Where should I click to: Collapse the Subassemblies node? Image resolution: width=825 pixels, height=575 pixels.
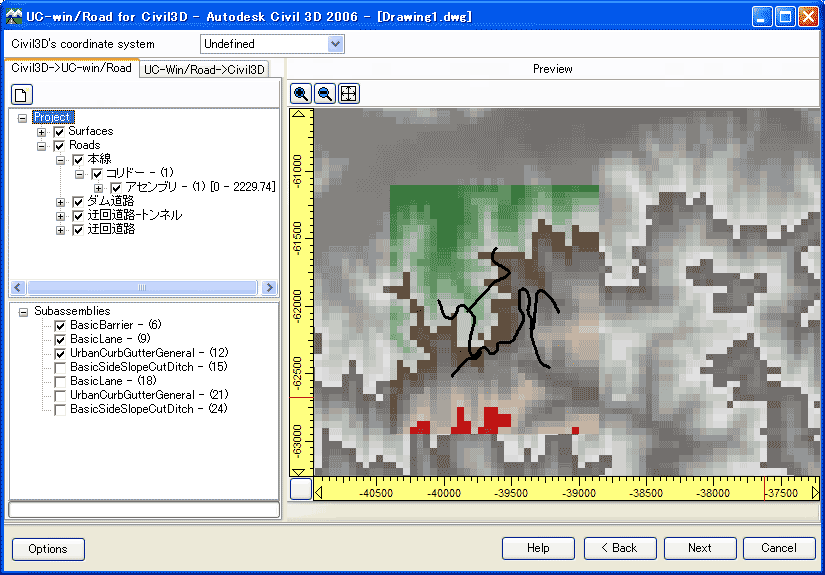tap(23, 312)
